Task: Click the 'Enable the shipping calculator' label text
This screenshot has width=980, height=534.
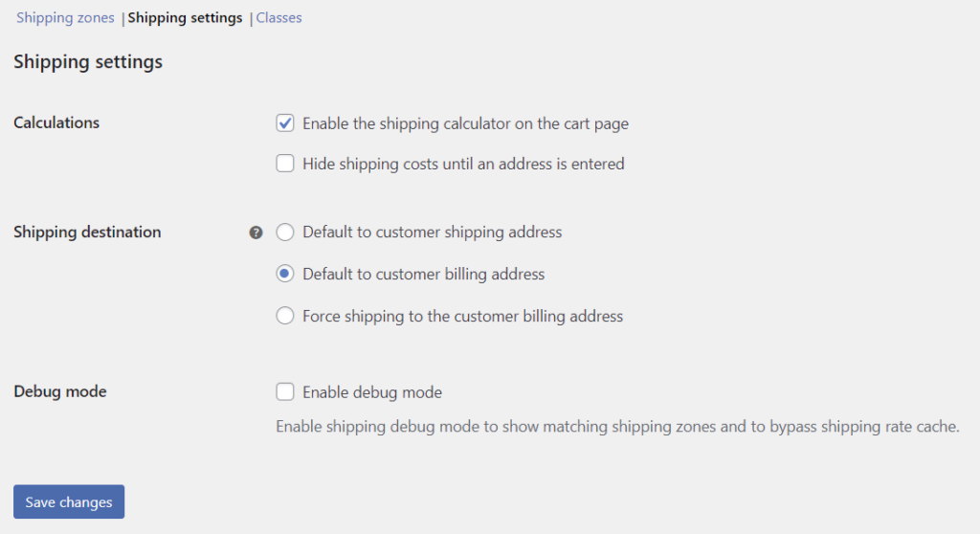Action: click(x=465, y=123)
